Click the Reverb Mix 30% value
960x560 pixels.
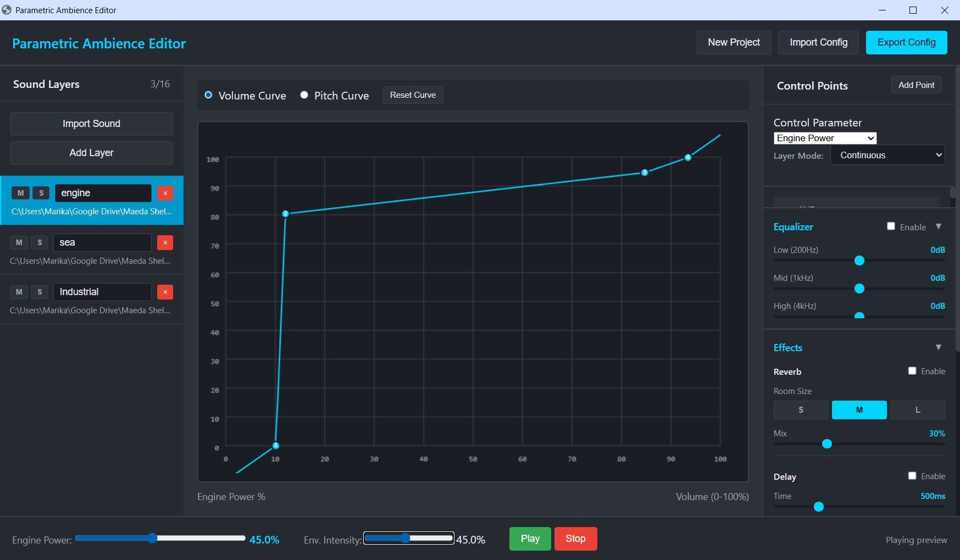pos(937,434)
